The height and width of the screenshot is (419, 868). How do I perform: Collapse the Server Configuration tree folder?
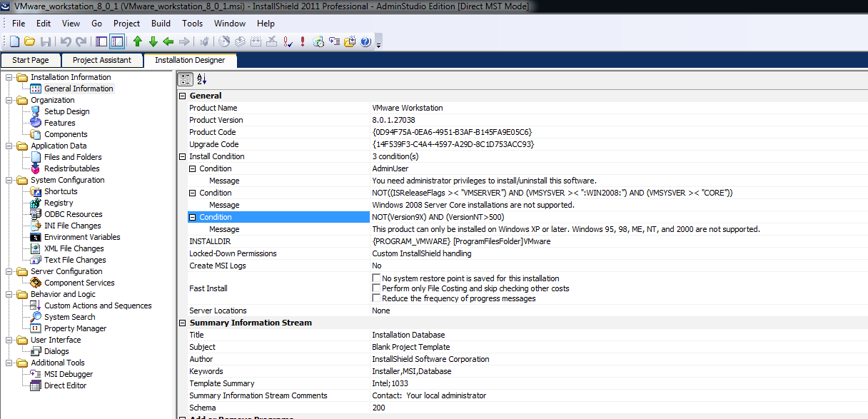tap(9, 271)
